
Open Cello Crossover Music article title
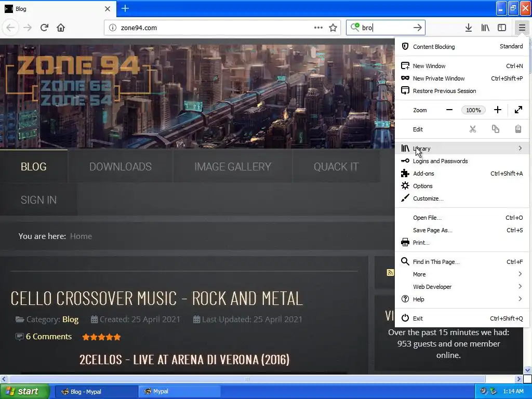pyautogui.click(x=156, y=299)
